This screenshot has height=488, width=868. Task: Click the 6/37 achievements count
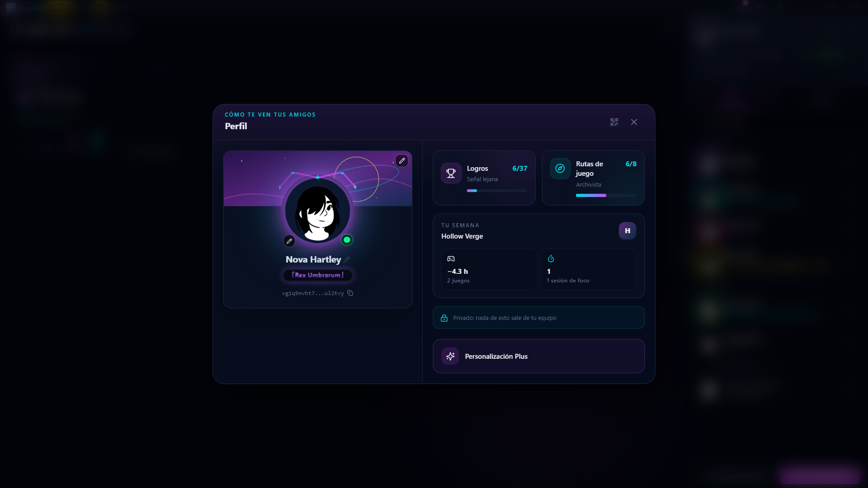(519, 169)
